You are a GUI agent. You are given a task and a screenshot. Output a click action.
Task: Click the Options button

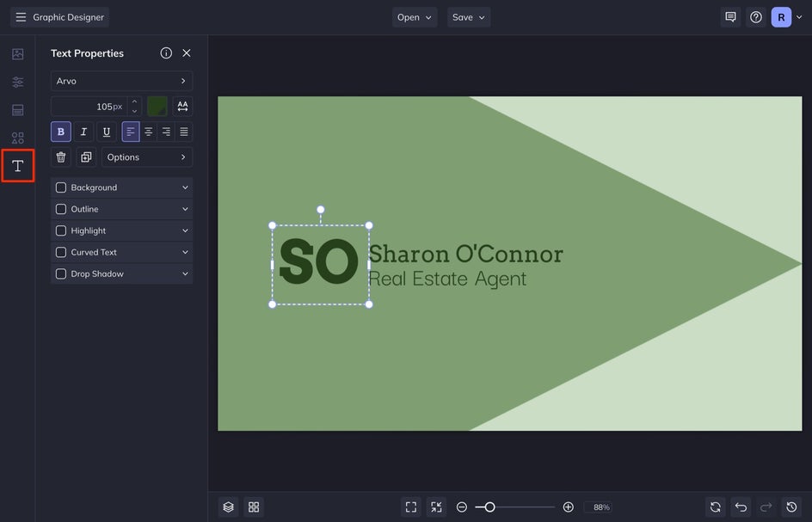tap(146, 157)
